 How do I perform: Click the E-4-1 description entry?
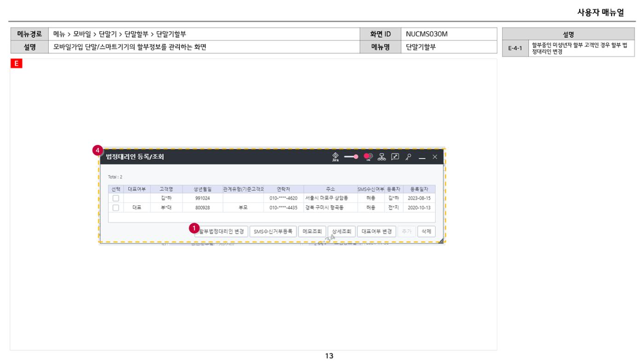(569, 48)
